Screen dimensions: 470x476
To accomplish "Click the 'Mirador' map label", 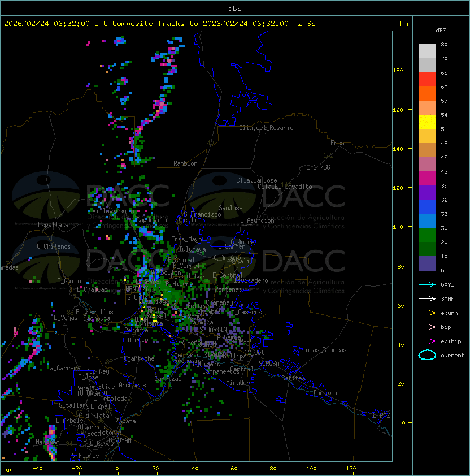I will point(238,383).
